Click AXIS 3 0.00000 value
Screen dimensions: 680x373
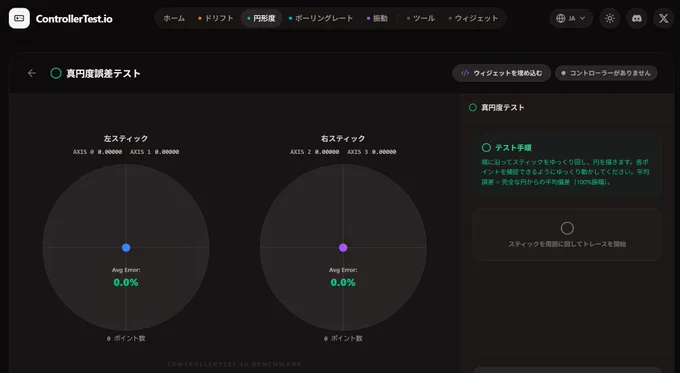tap(372, 152)
